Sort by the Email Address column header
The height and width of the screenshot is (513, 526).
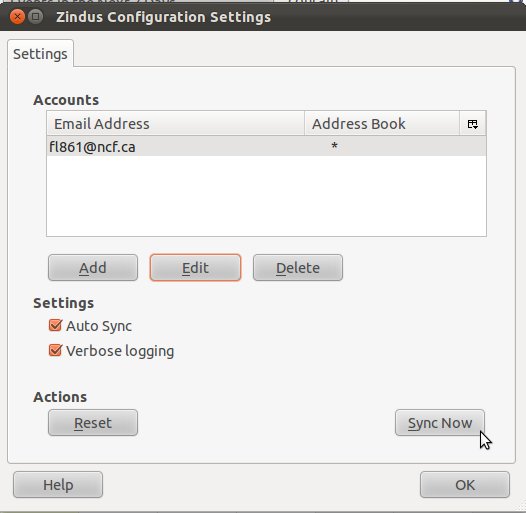point(175,124)
